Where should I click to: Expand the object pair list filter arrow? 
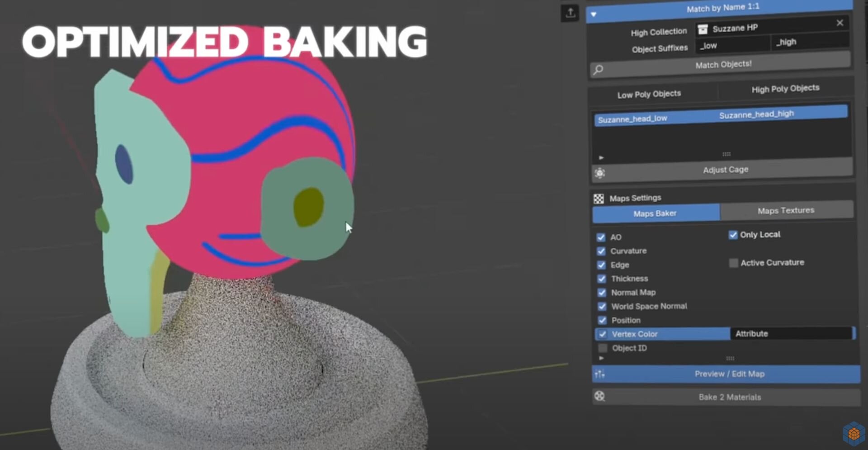coord(601,158)
